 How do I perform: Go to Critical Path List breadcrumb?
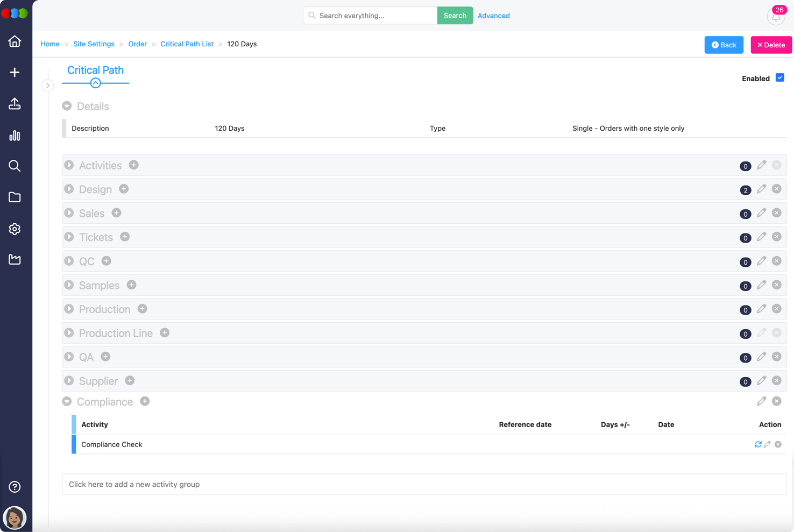coord(187,44)
